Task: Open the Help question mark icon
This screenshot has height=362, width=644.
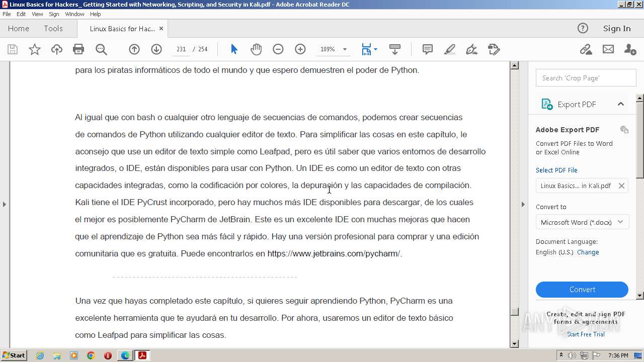Action: pyautogui.click(x=583, y=28)
